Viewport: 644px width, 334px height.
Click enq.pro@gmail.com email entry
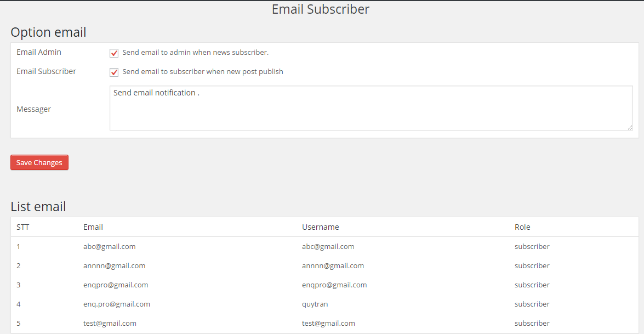pyautogui.click(x=117, y=304)
